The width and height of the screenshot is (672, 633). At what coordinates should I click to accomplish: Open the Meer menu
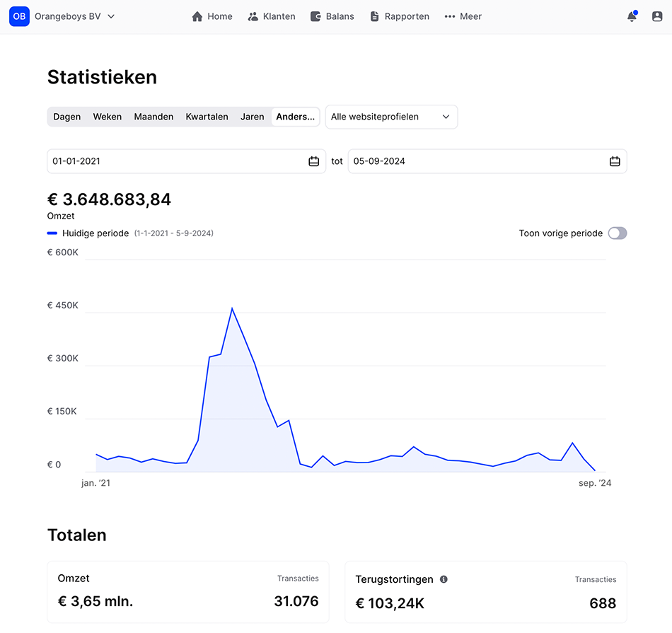[x=463, y=16]
